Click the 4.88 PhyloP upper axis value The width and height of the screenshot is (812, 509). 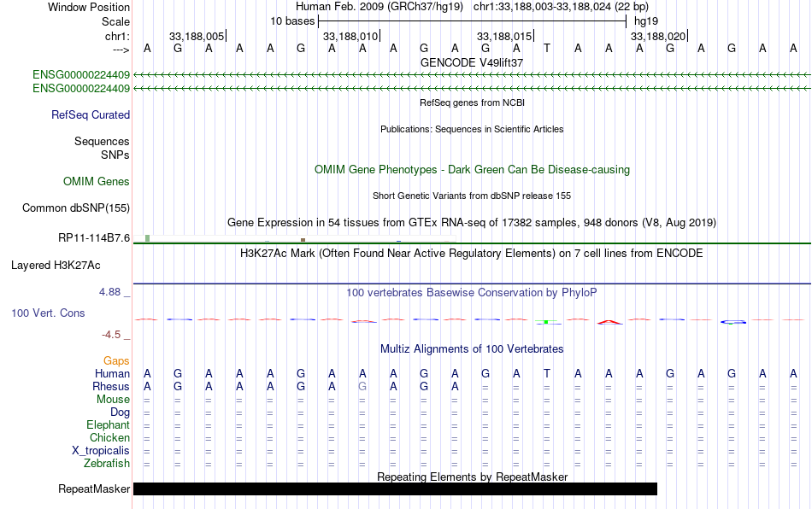click(x=109, y=292)
